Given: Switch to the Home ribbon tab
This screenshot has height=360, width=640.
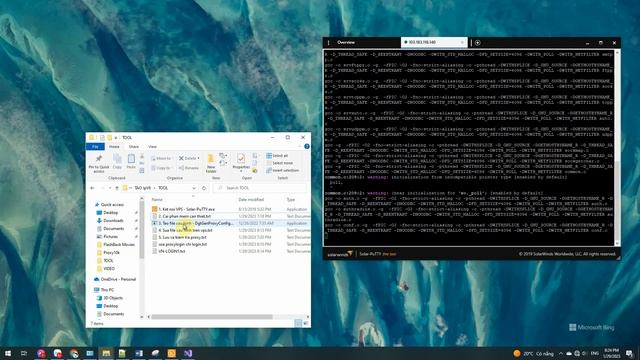Looking at the screenshot, I should 114,147.
